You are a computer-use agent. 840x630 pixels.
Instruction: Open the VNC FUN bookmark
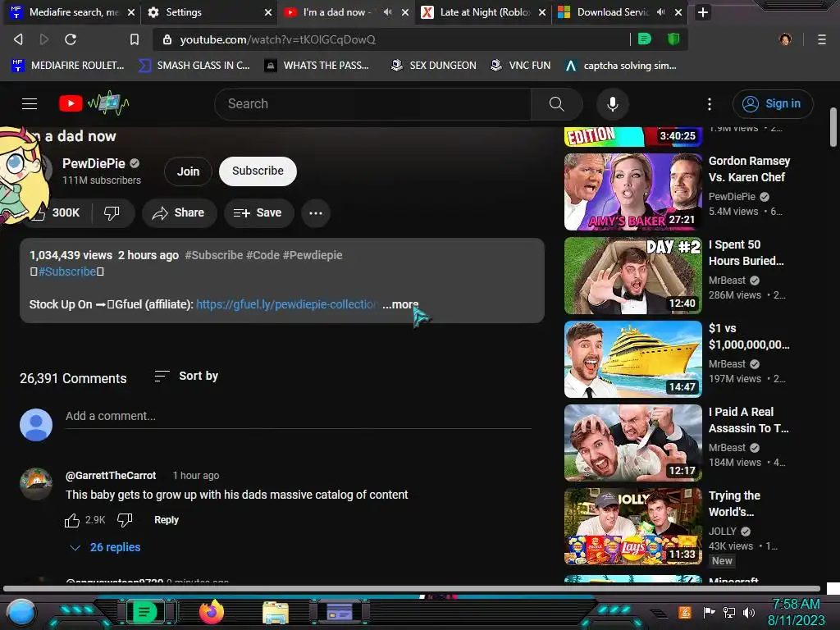521,66
